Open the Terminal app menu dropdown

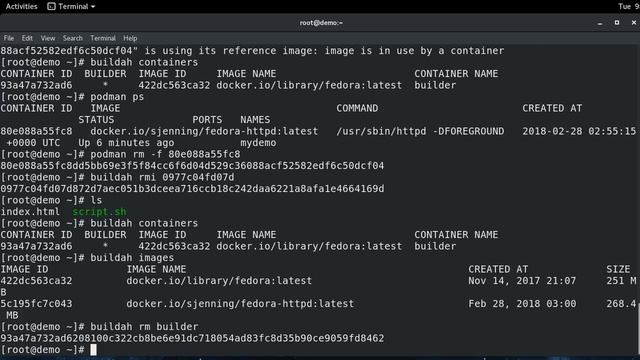71,6
